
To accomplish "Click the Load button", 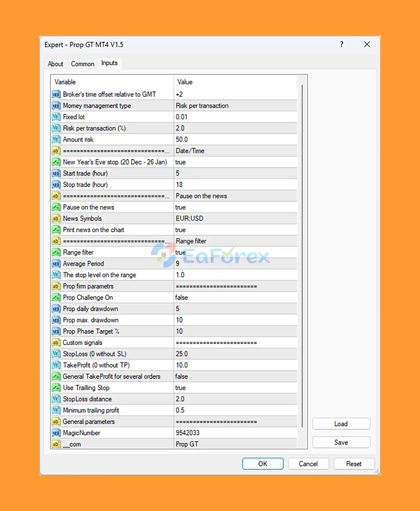I will point(341,424).
